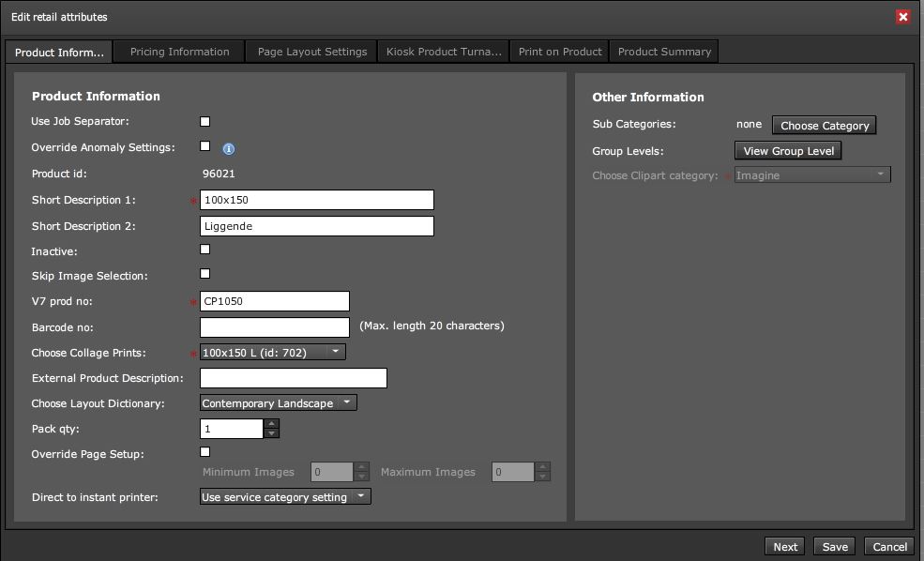This screenshot has height=561, width=924.
Task: Open the Pricing Information tab
Action: 179,52
